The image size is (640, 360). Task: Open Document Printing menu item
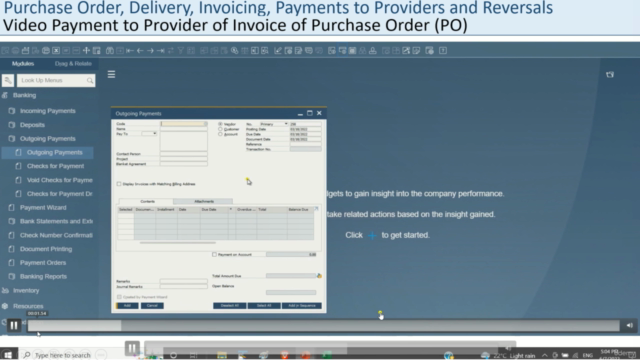[46, 249]
